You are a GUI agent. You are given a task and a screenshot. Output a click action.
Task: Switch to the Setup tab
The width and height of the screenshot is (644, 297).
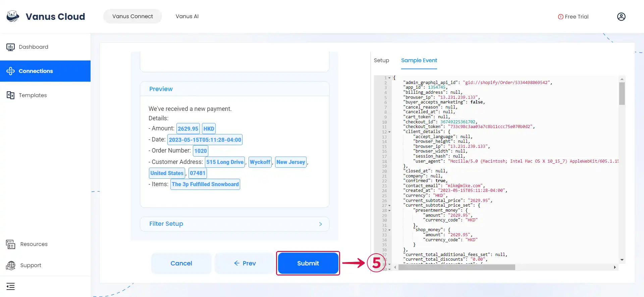pyautogui.click(x=381, y=60)
